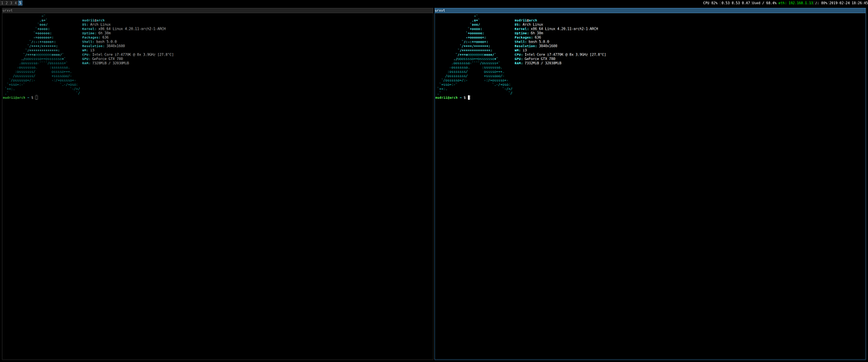Viewport: 868px width, 362px height.
Task: Click the RAM 7332MiB line in right terminal
Action: 538,63
